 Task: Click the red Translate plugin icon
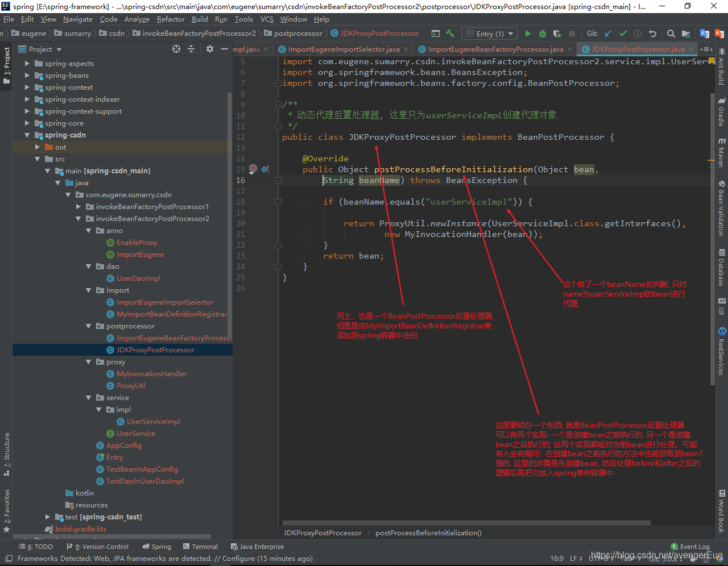pyautogui.click(x=718, y=34)
